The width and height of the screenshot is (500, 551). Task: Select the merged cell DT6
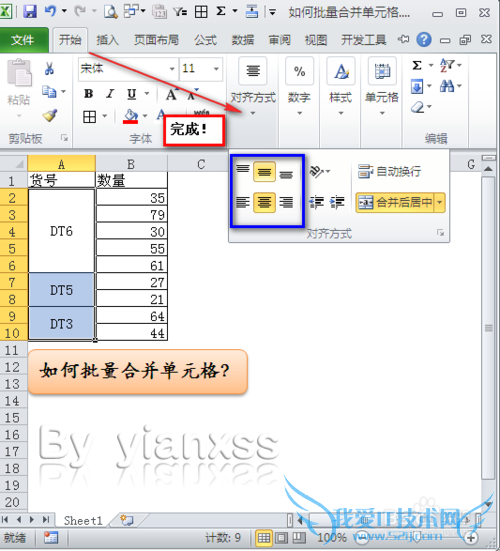[x=61, y=231]
